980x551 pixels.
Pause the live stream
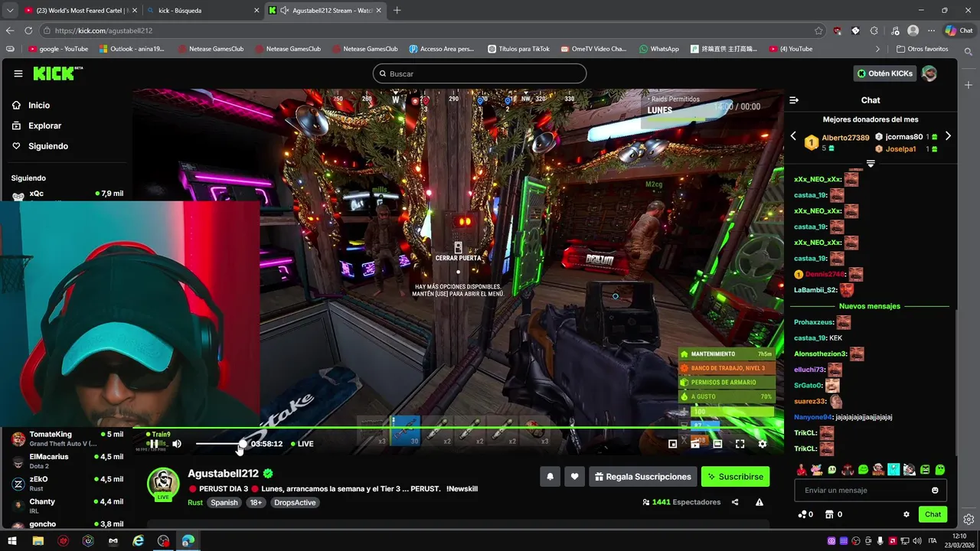[x=154, y=444]
